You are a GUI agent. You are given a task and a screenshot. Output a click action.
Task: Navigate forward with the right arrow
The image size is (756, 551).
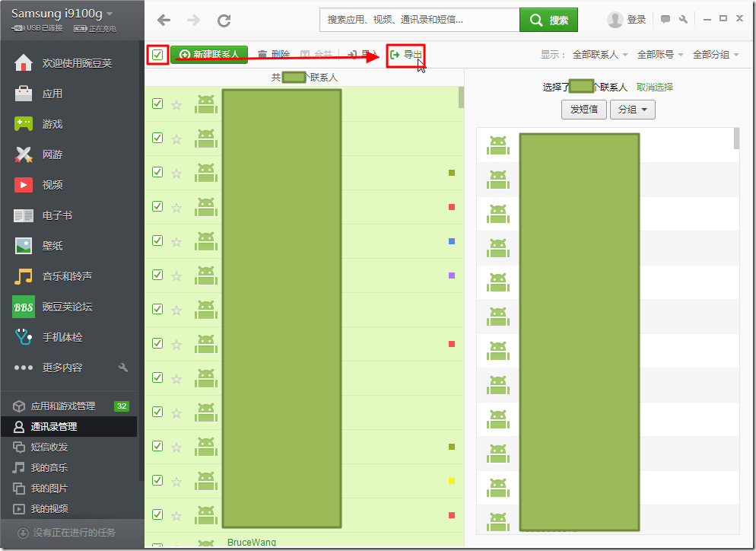[193, 21]
